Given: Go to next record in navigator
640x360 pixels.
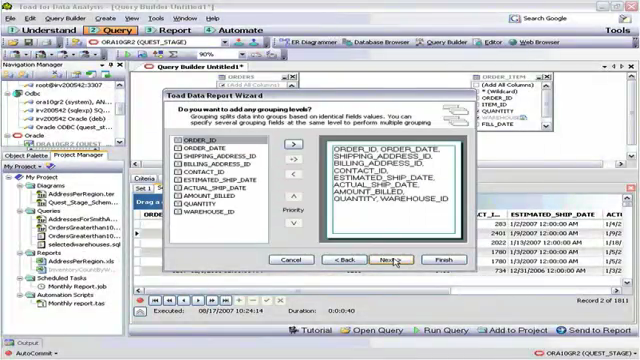Looking at the screenshot, I should 198,300.
